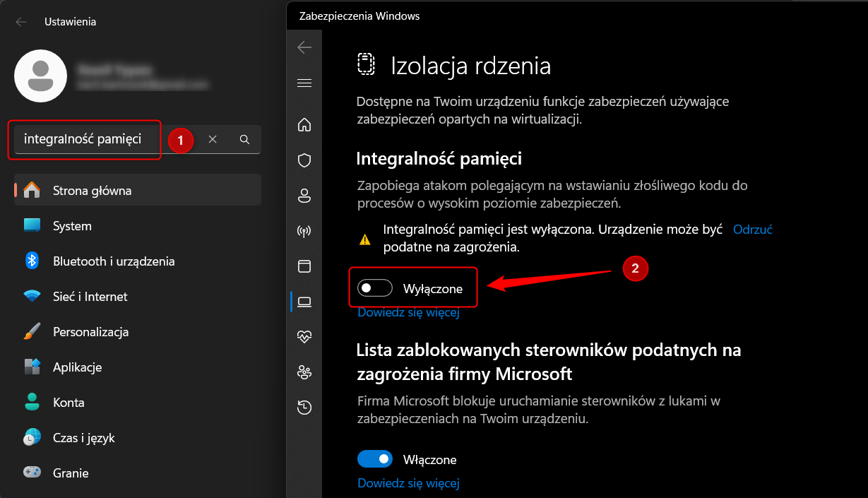The image size is (868, 498).
Task: Open Device performance & health heart icon
Action: tap(304, 337)
